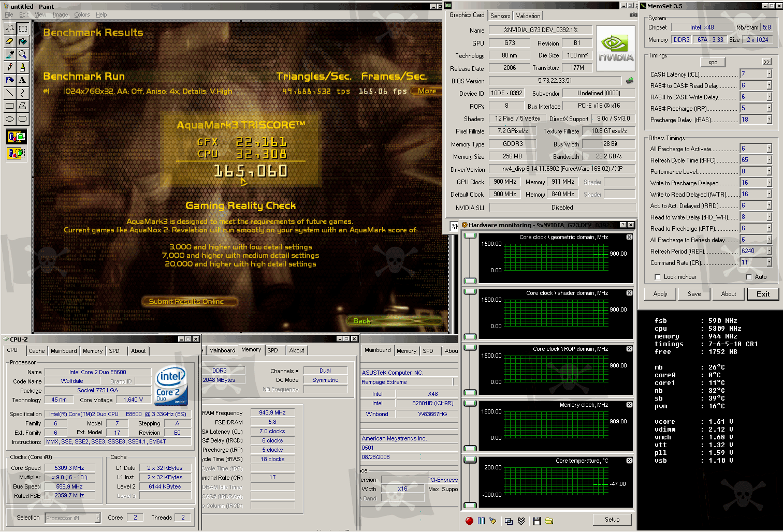Click the upper slider handle of the Memory clock graph

point(470,404)
